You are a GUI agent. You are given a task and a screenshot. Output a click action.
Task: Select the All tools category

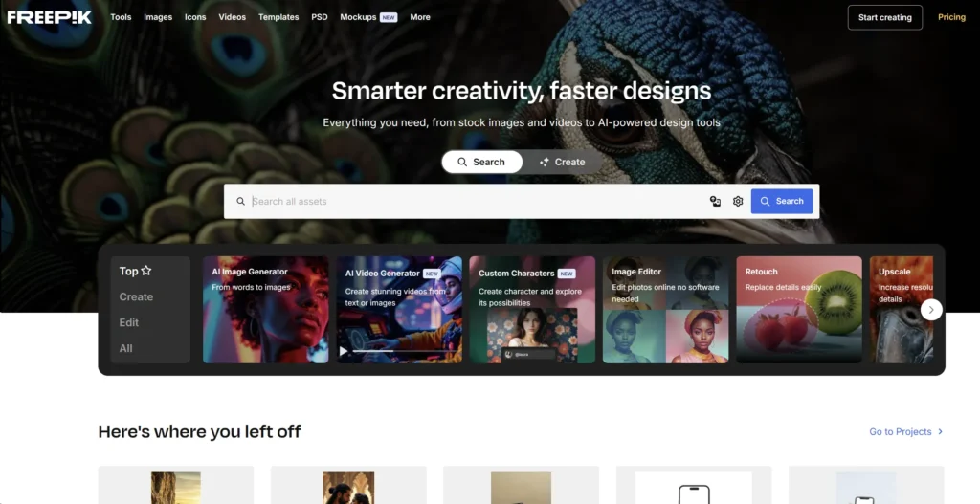[125, 348]
